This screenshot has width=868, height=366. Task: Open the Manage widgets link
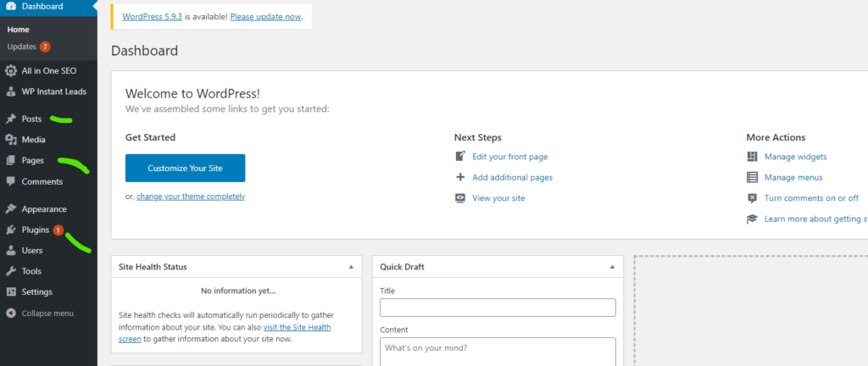point(795,157)
